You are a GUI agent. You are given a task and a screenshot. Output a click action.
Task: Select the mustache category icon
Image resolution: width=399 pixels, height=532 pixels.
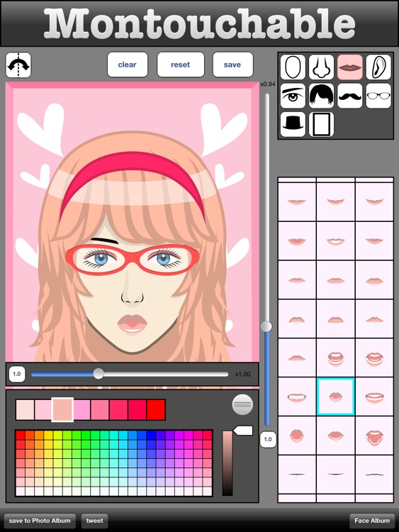point(350,96)
